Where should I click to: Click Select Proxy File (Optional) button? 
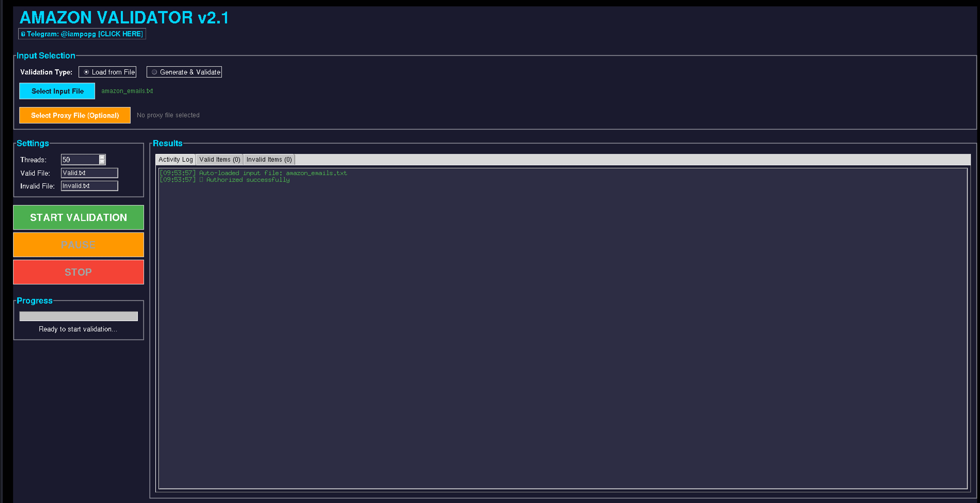point(75,115)
